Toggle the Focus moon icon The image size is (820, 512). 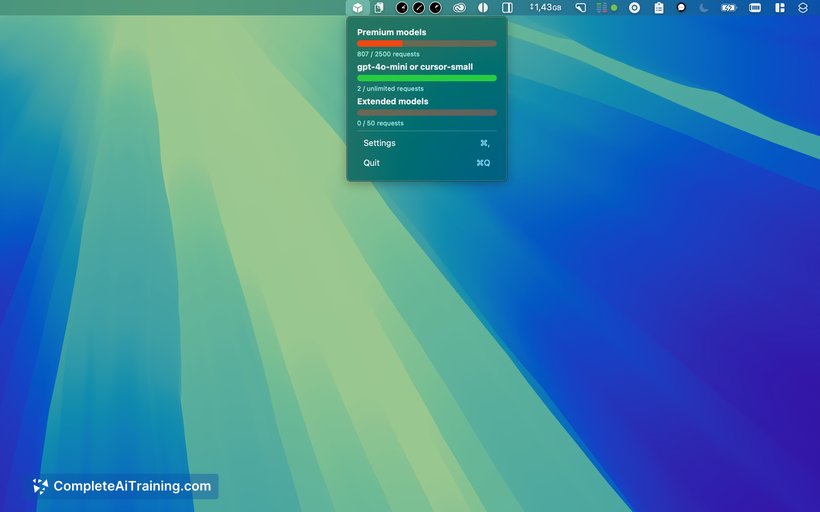tap(704, 8)
